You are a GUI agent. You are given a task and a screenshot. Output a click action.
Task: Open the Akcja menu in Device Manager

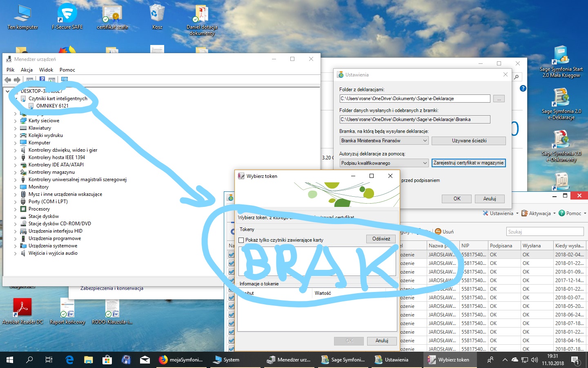(27, 70)
